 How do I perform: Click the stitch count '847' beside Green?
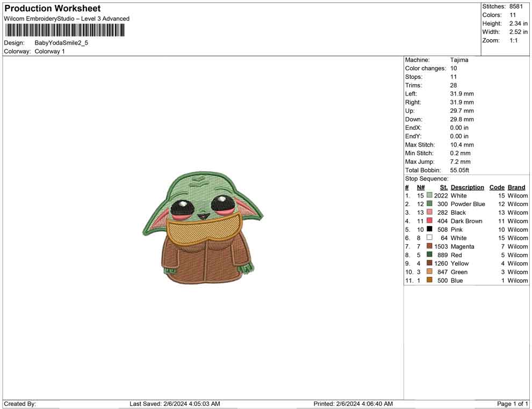pos(443,272)
